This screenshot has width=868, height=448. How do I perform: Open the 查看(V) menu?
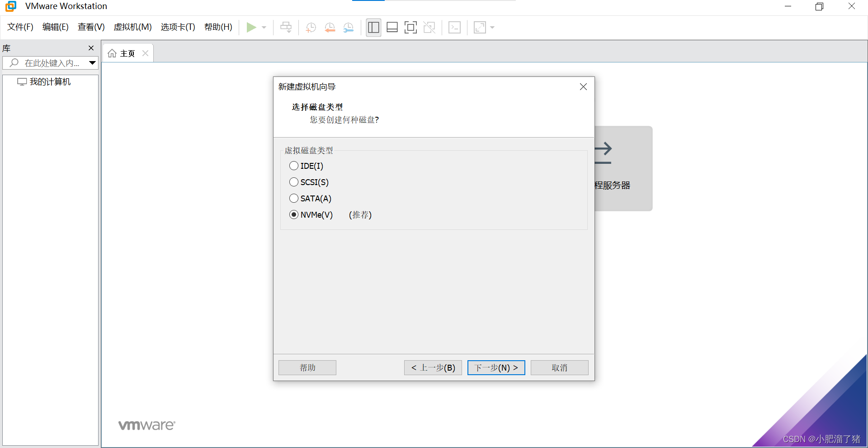point(91,27)
